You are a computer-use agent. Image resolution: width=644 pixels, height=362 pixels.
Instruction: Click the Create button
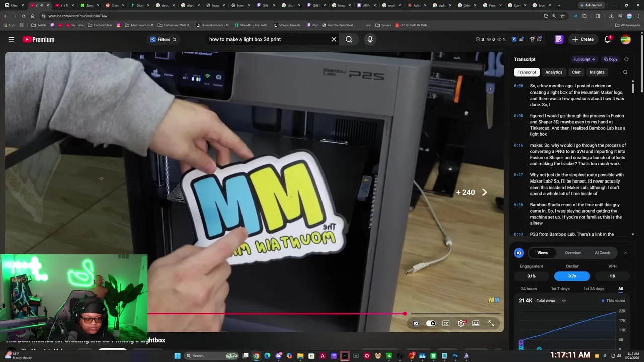click(583, 39)
